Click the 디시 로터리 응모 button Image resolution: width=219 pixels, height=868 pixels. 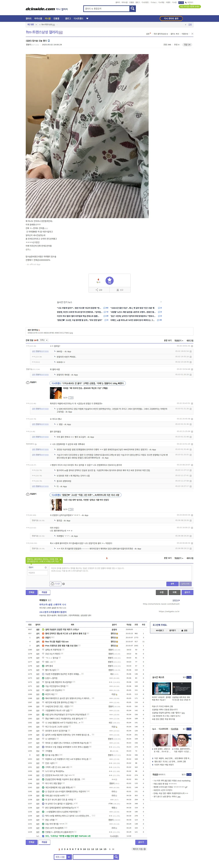click(x=171, y=19)
